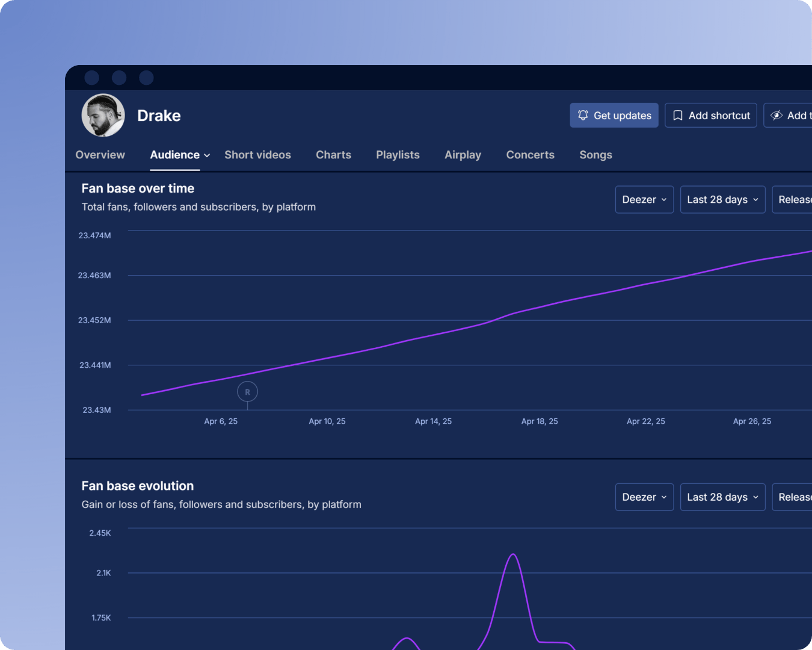View the Airplay tab
Viewport: 812px width, 650px height.
coord(463,155)
